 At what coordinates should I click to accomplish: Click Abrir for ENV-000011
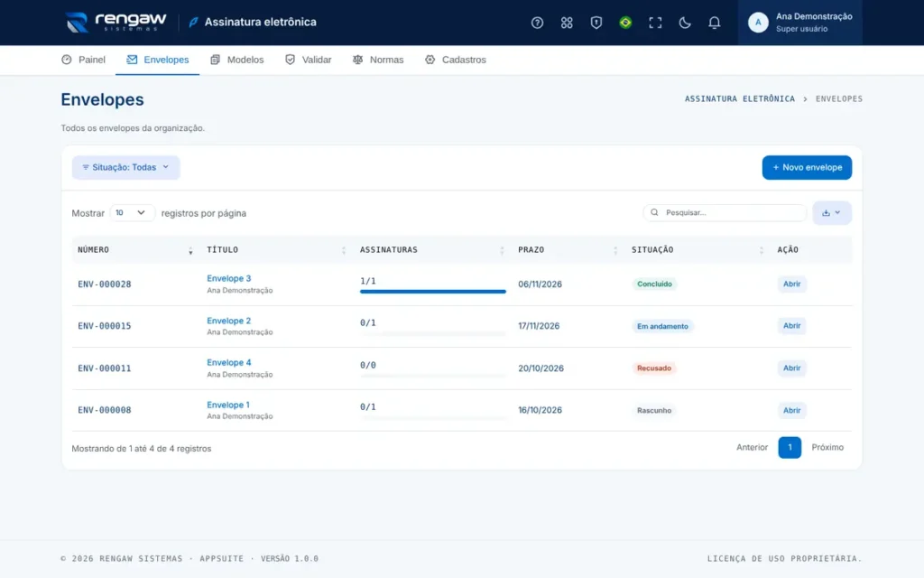click(x=791, y=368)
